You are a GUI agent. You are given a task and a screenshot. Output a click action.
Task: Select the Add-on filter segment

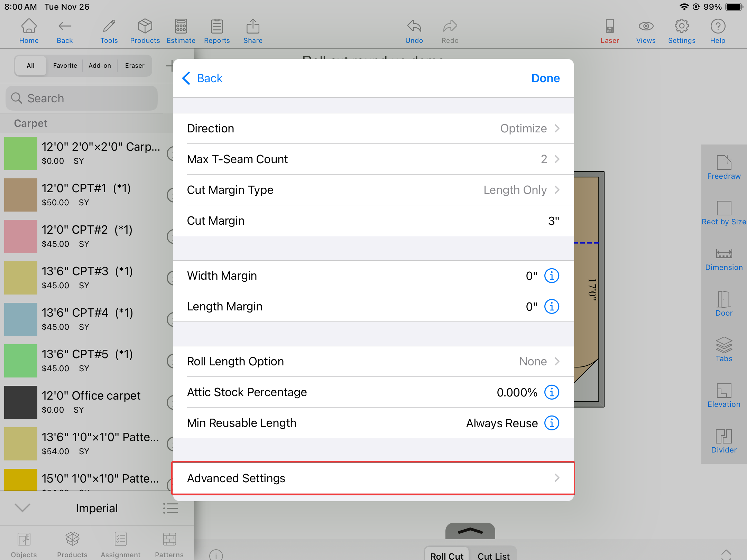pos(100,66)
